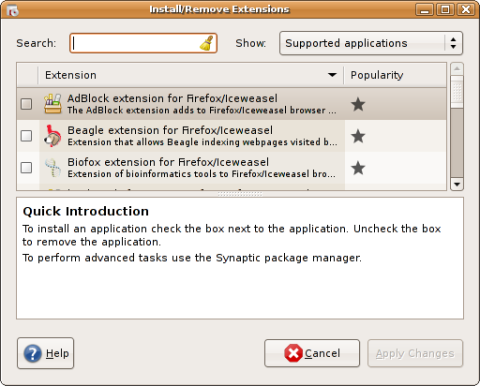
Task: Click the scrollbar down arrow of extension list
Action: point(457,184)
